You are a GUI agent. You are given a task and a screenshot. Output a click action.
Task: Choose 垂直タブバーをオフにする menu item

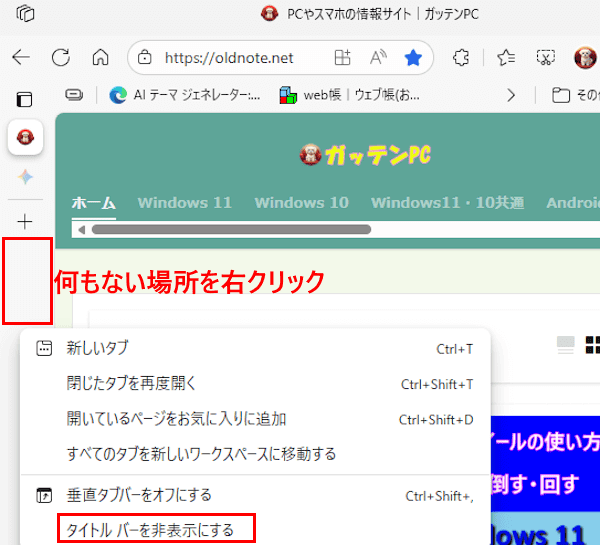255,495
